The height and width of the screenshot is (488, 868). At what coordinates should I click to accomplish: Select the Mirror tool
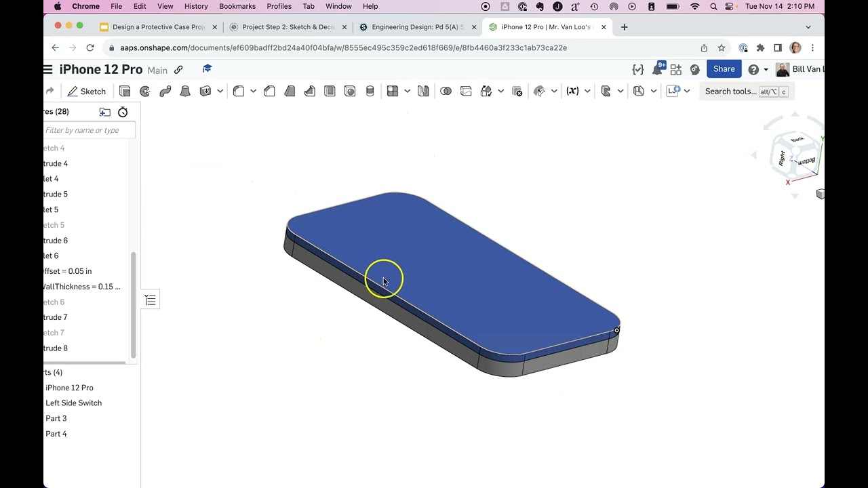coord(423,91)
